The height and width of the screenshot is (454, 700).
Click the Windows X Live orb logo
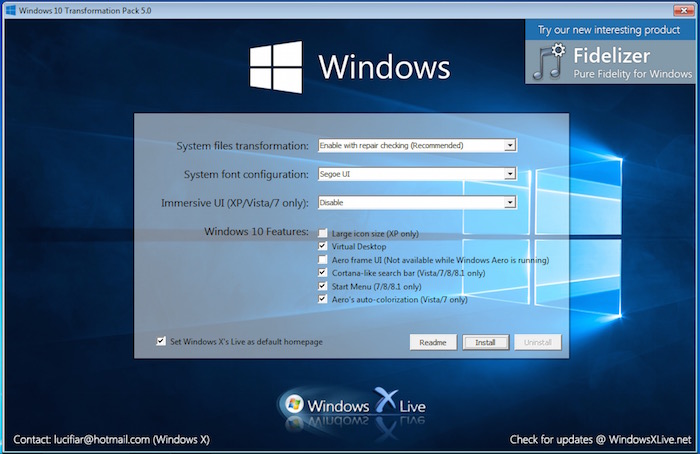pos(294,405)
